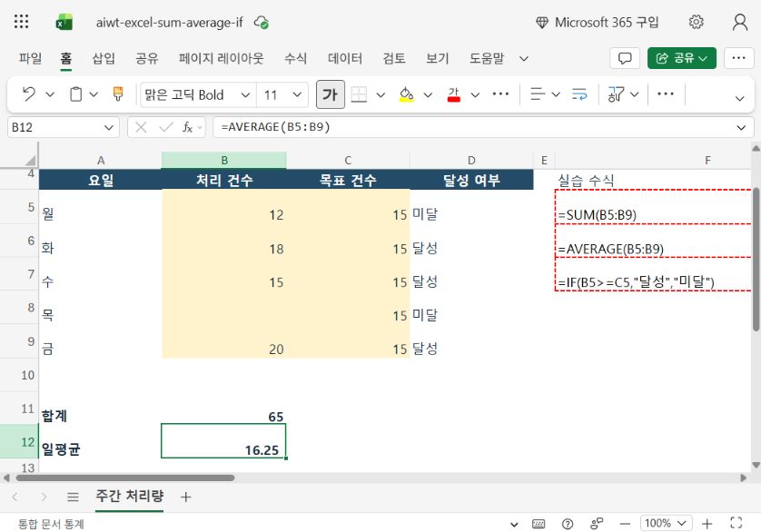The width and height of the screenshot is (761, 532).
Task: Open the 파일 menu
Action: [x=30, y=58]
